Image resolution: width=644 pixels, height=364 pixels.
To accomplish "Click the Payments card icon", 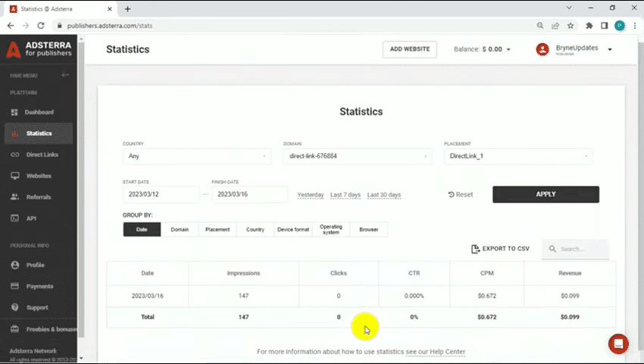I will 15,286.
